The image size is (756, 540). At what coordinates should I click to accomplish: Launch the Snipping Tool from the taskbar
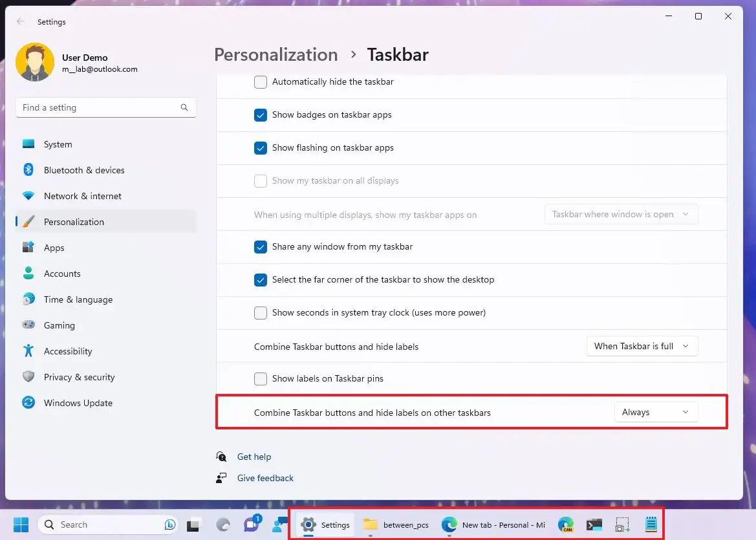click(x=621, y=524)
